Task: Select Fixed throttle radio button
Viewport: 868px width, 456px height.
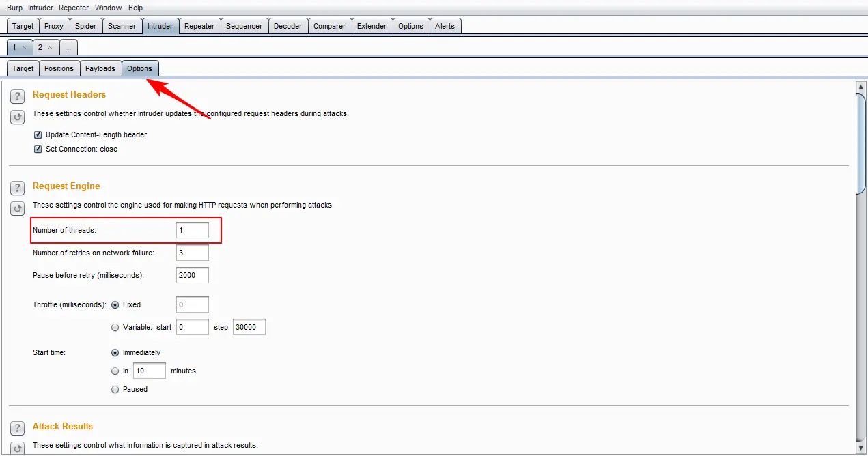Action: tap(115, 304)
